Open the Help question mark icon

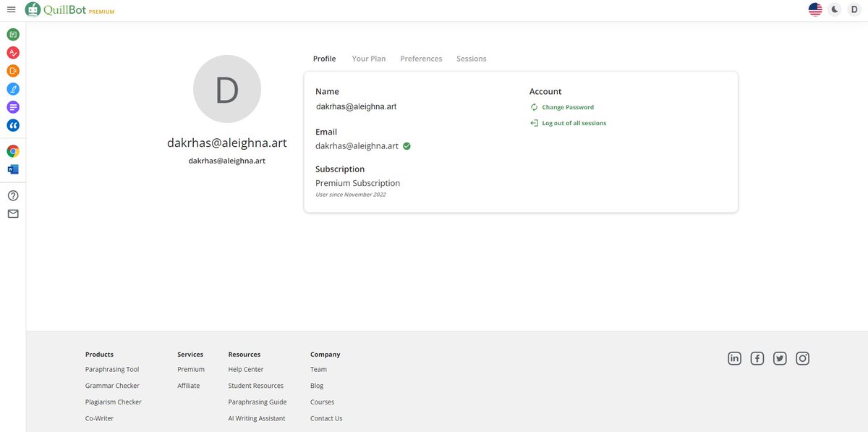(x=13, y=195)
